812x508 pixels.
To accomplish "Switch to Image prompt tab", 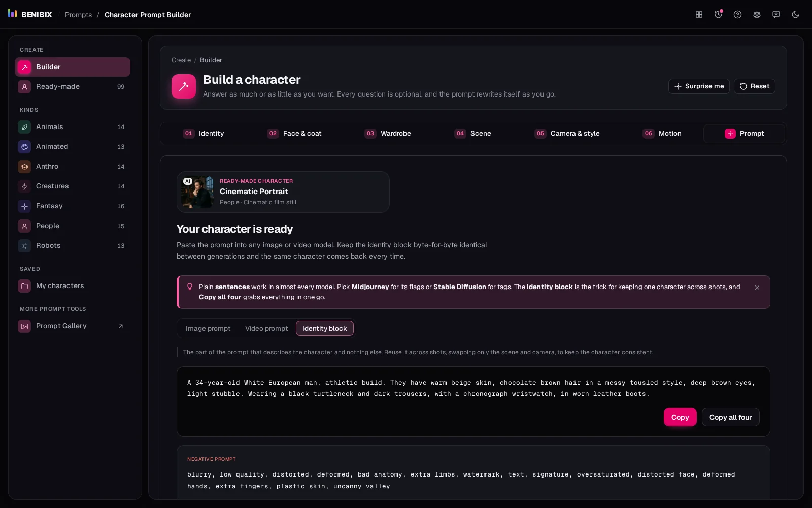I will (208, 329).
